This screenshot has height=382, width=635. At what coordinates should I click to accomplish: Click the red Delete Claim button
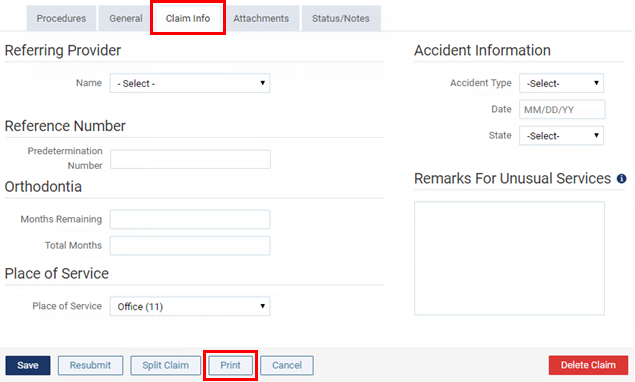click(x=588, y=365)
